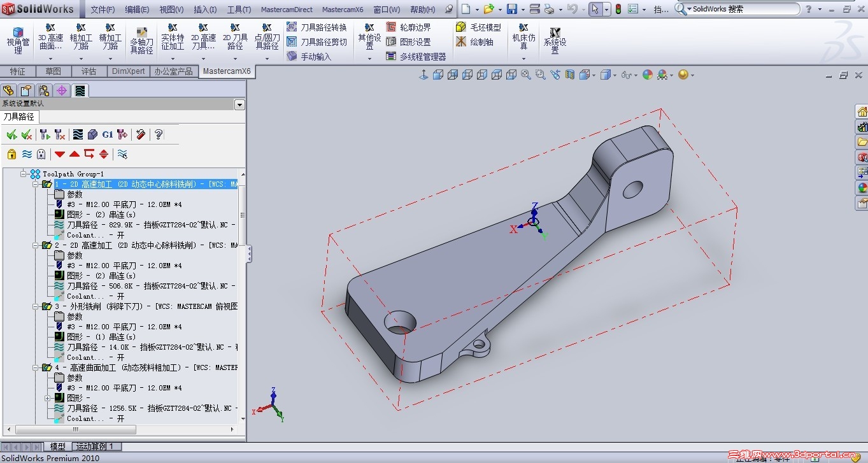Click PropertyManager panel tab
This screenshot has width=868, height=463.
26,90
